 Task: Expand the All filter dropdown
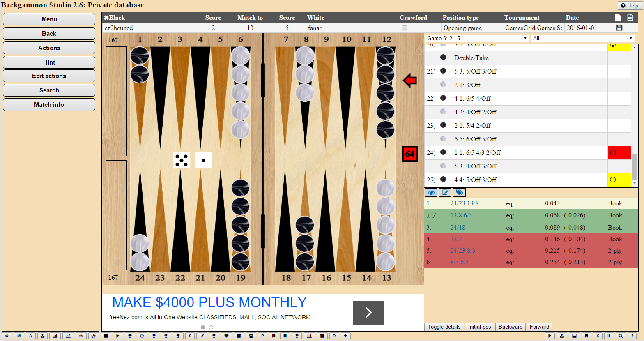582,38
